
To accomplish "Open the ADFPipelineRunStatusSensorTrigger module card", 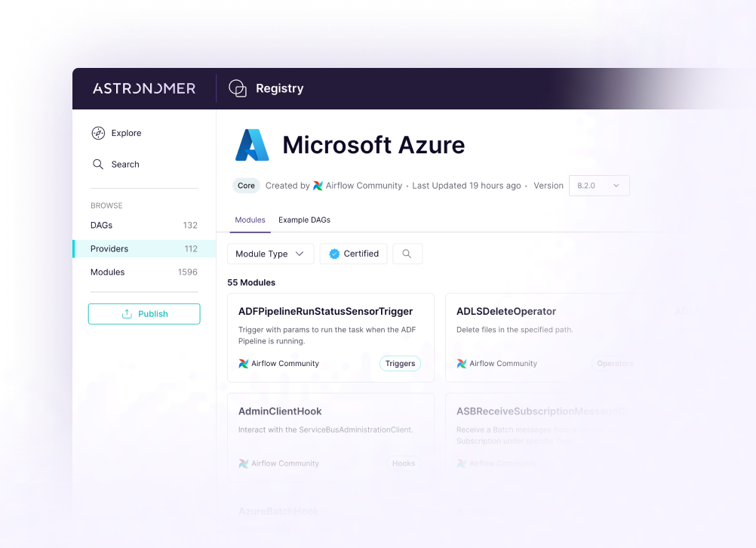I will pyautogui.click(x=325, y=311).
